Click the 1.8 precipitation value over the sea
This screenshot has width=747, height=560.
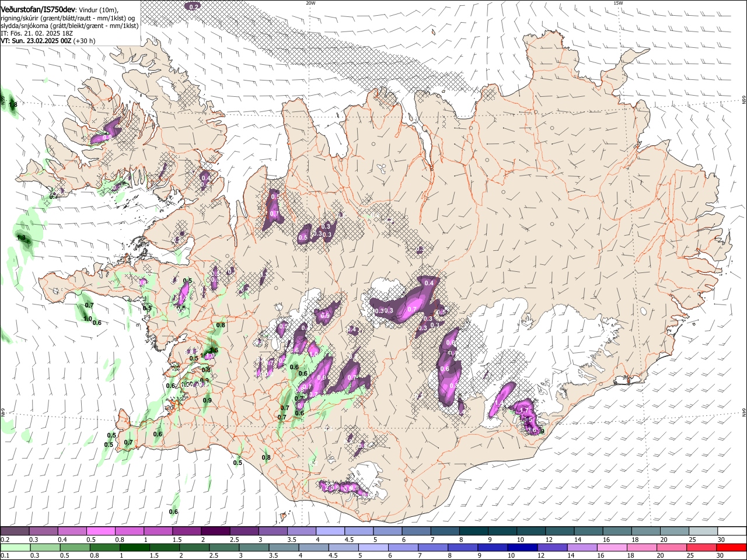coord(13,104)
